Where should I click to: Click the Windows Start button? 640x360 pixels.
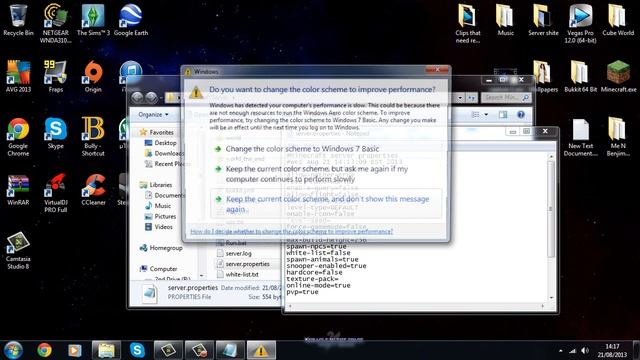coord(13,350)
